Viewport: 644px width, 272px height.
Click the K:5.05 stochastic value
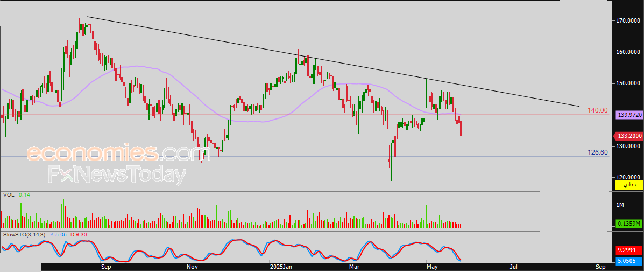58,235
